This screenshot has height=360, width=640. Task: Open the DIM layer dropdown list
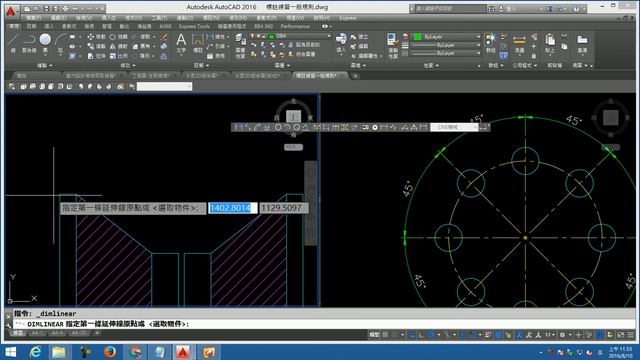pyautogui.click(x=329, y=36)
